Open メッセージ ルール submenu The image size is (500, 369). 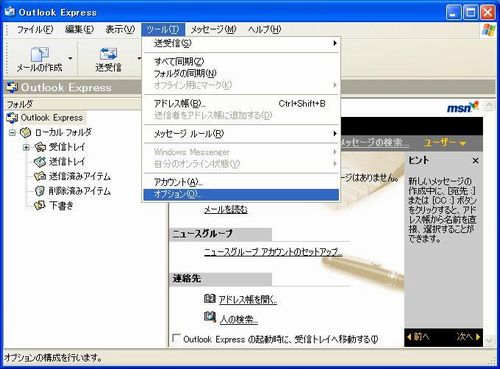[241, 134]
